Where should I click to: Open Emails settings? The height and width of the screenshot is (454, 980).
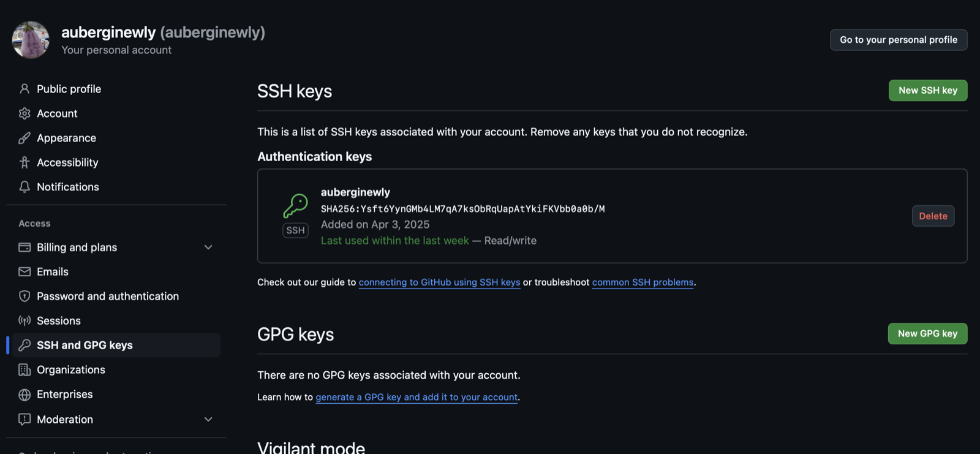tap(116, 271)
